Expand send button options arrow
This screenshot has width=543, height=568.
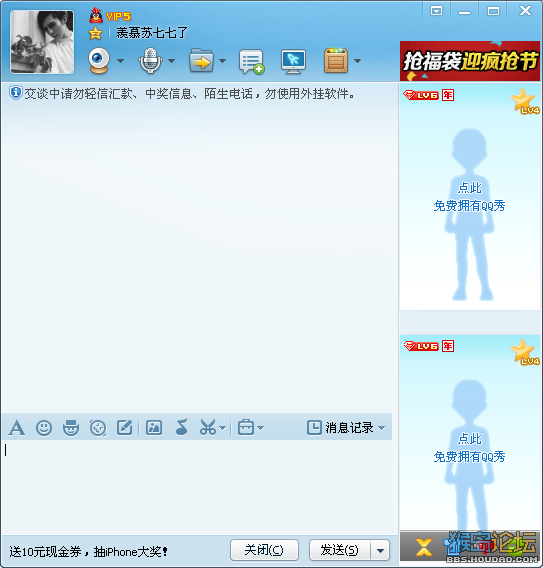380,551
